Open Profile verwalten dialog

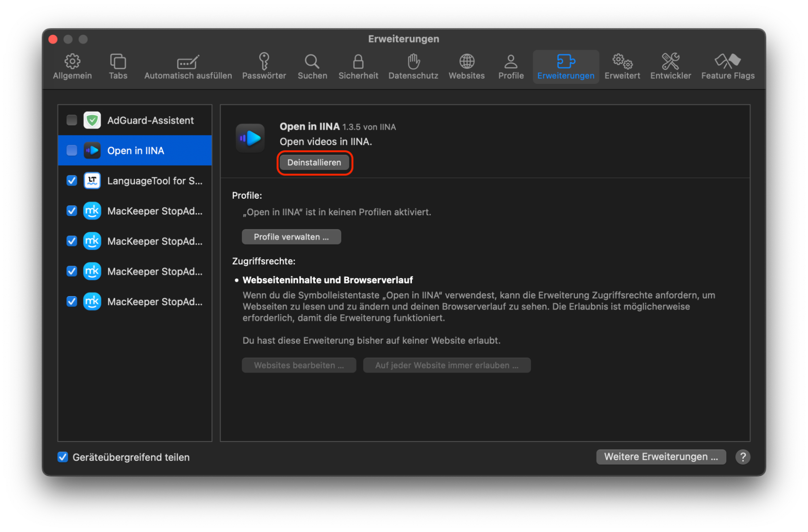click(x=291, y=237)
